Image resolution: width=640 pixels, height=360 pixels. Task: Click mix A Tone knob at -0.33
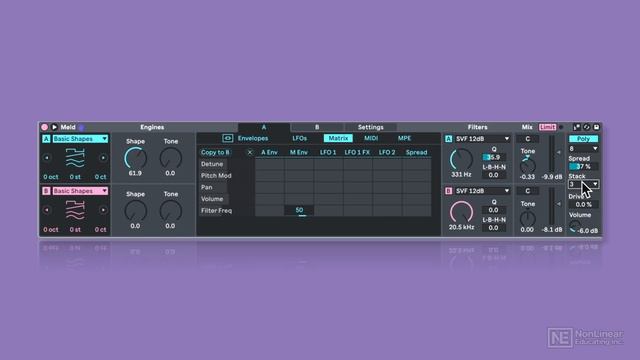527,165
